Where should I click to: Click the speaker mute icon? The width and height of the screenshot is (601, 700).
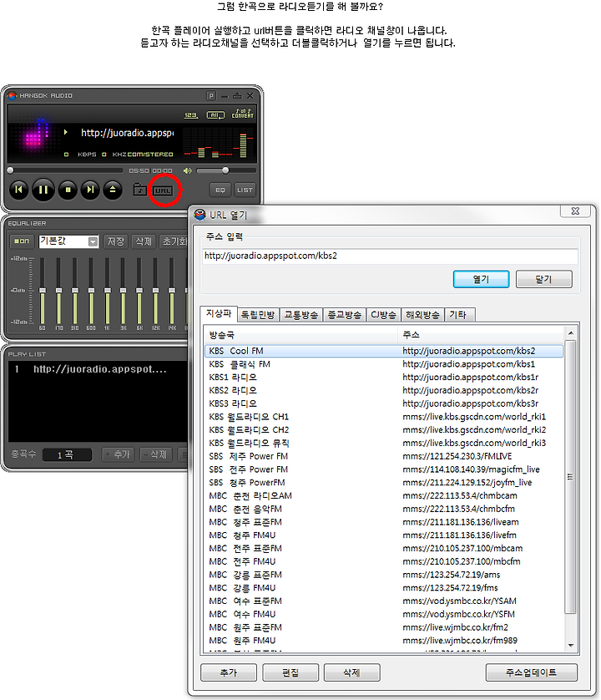(x=187, y=170)
